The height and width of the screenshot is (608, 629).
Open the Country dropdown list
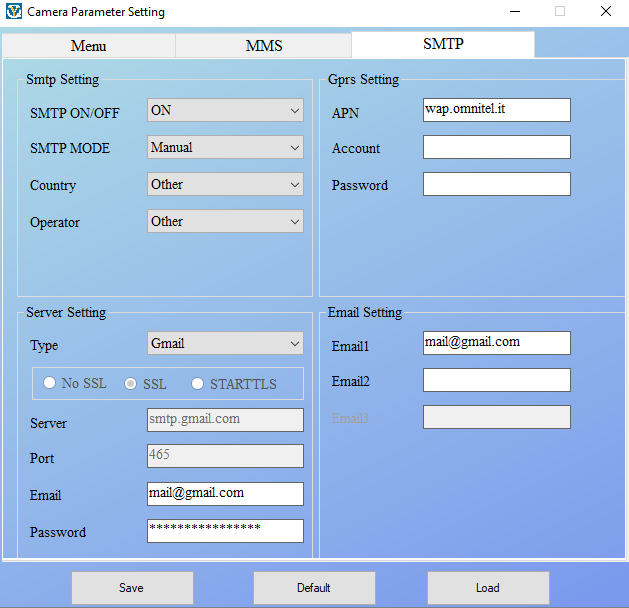coord(225,184)
